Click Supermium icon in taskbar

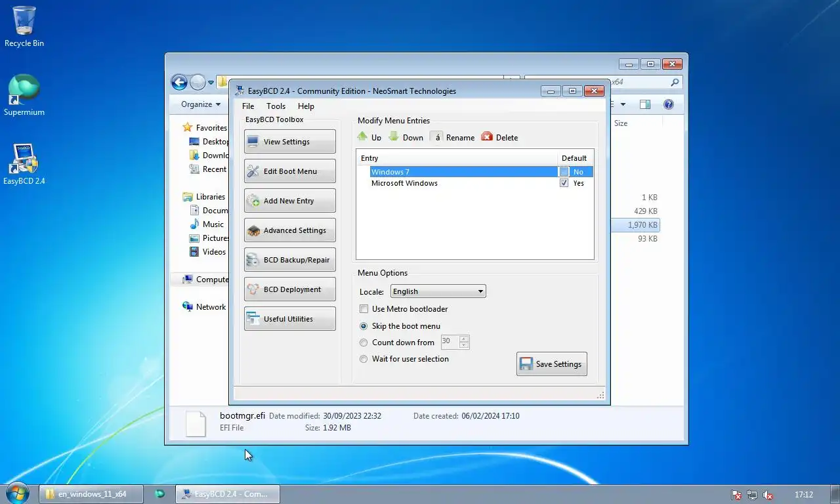(159, 494)
